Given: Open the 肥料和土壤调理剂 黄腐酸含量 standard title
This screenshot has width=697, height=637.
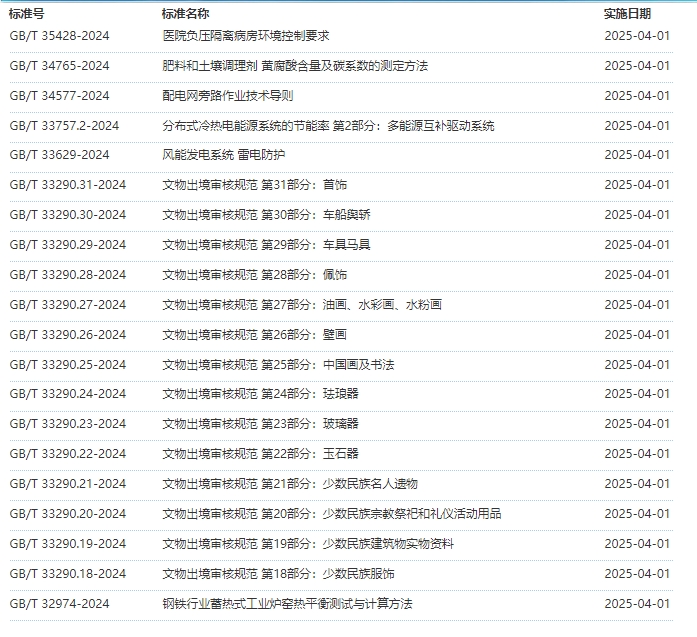Looking at the screenshot, I should pos(294,66).
